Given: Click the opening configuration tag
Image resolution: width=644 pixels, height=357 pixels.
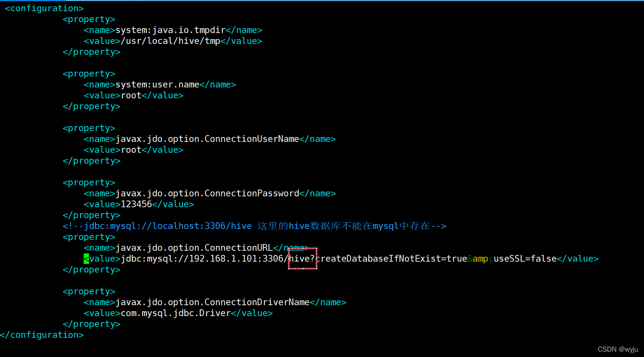Looking at the screenshot, I should (43, 8).
